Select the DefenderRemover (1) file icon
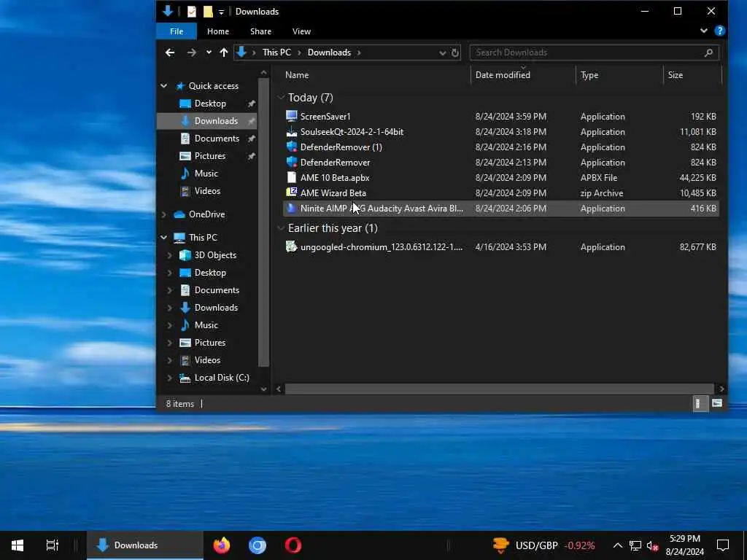747x560 pixels. (x=292, y=147)
